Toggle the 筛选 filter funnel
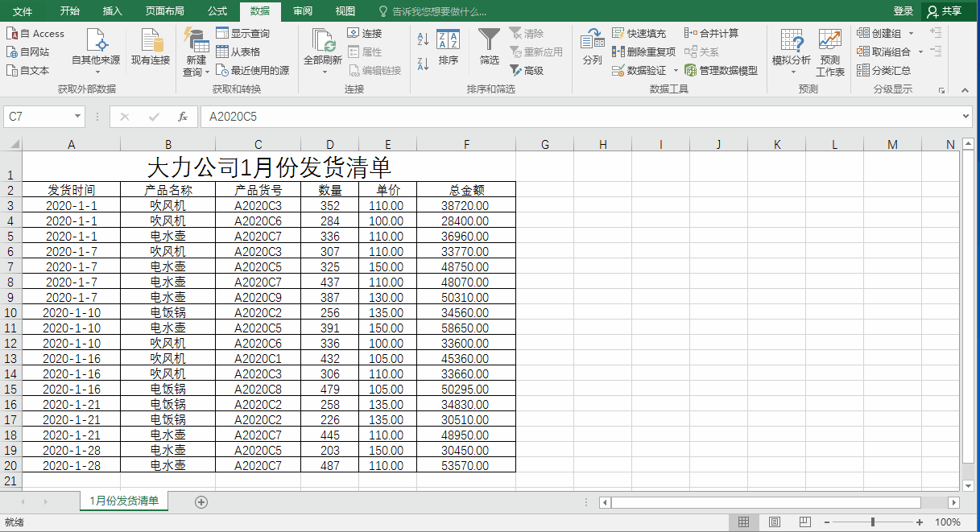 click(x=490, y=47)
